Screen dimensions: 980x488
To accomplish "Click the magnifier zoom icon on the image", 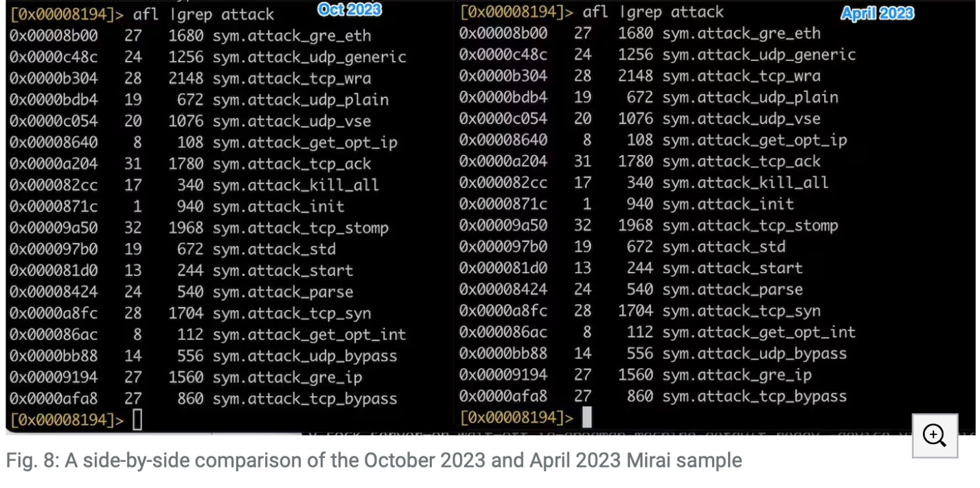I will [935, 435].
